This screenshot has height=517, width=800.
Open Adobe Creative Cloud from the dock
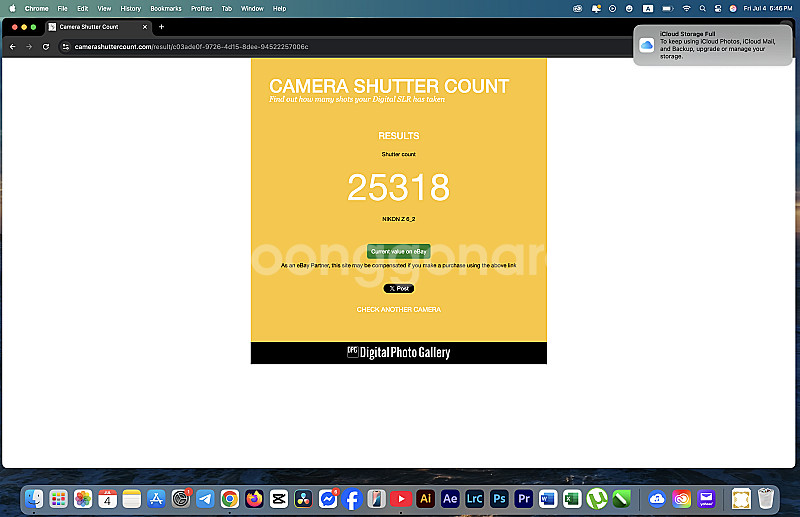pyautogui.click(x=682, y=499)
